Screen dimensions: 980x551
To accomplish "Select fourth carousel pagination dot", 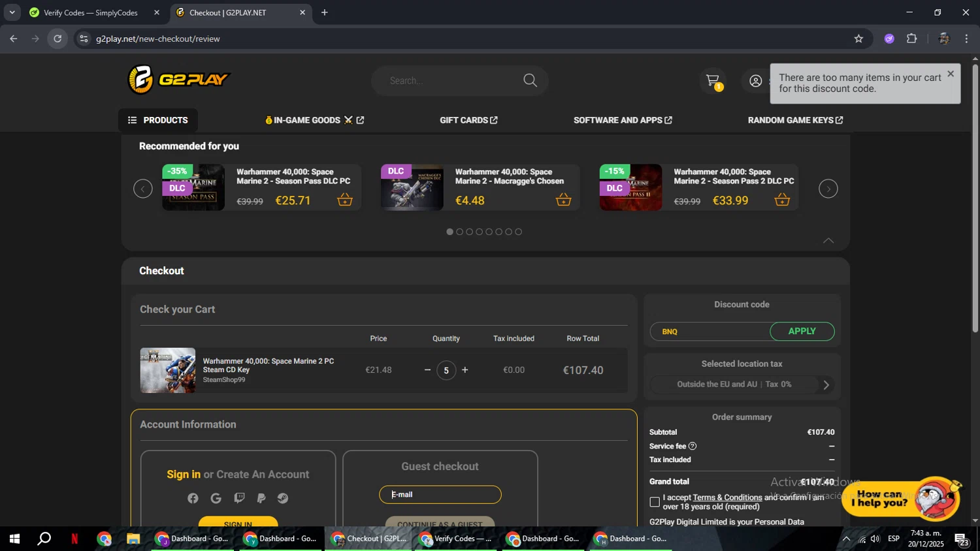I will pyautogui.click(x=479, y=232).
